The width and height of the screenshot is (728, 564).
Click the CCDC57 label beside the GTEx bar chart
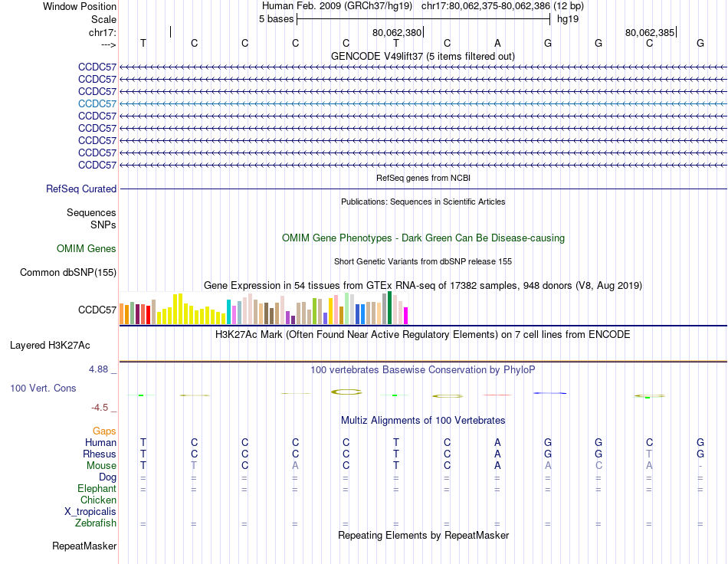[x=97, y=310]
